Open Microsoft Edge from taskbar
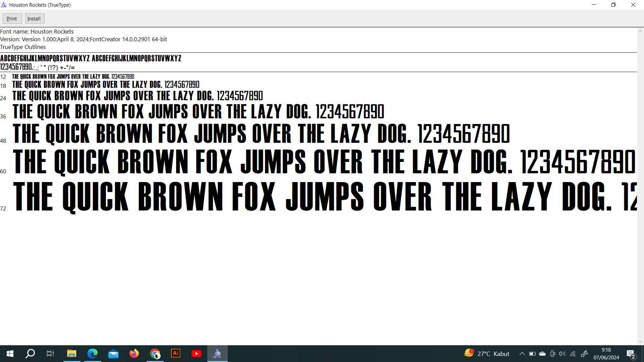644x362 pixels. [93, 354]
